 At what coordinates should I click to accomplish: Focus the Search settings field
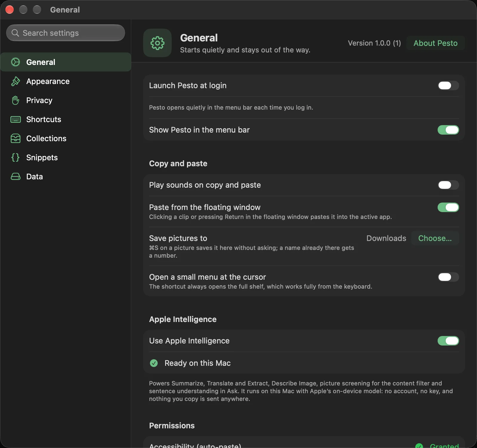[x=66, y=33]
